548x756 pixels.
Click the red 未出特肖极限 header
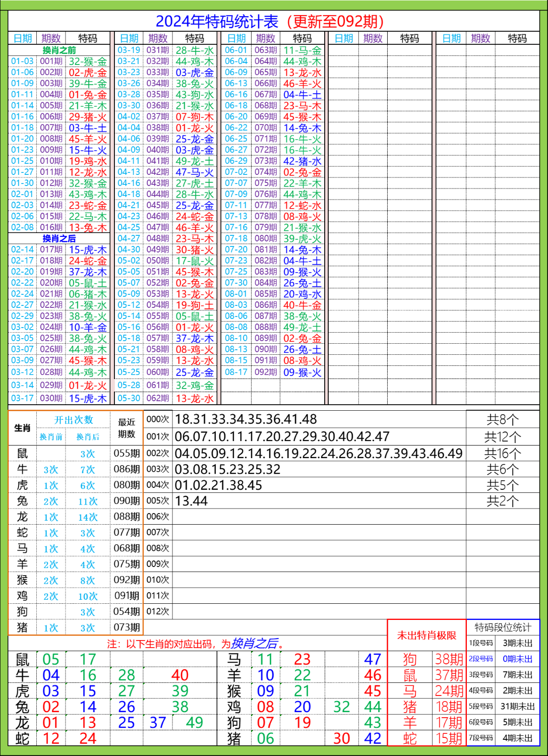pos(426,636)
